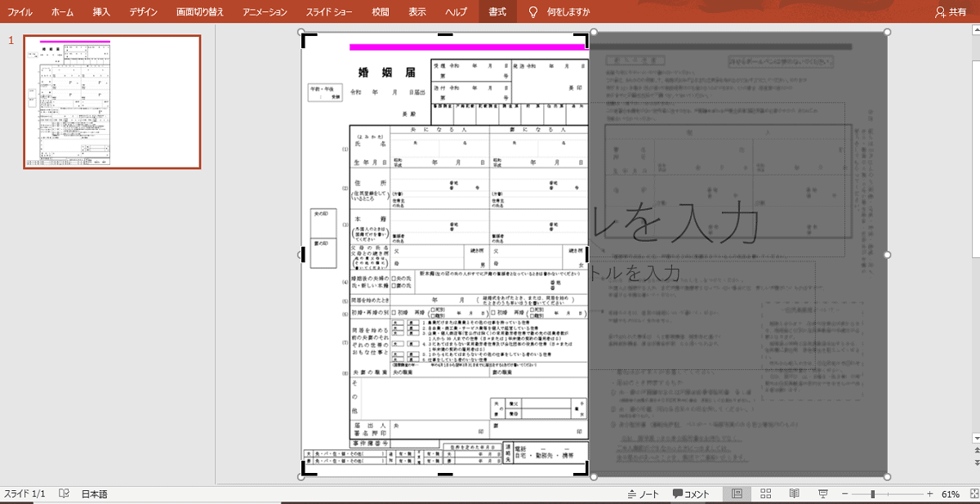Toggle the コメント comments pane
The image size is (980, 504).
point(691,494)
